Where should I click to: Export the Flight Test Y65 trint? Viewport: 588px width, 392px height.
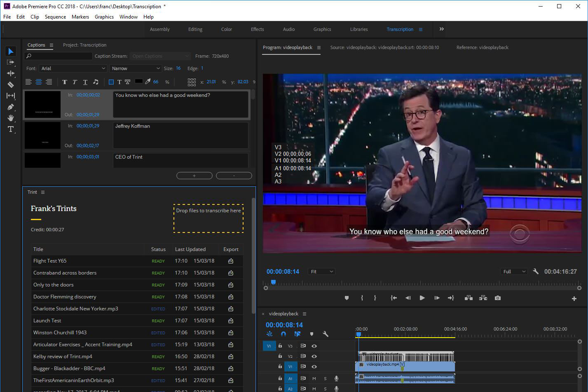(231, 261)
